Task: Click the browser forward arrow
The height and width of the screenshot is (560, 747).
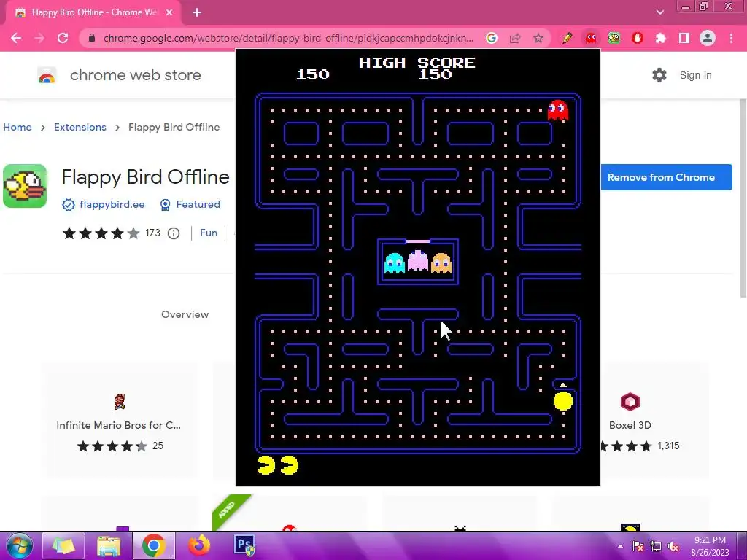Action: tap(39, 38)
